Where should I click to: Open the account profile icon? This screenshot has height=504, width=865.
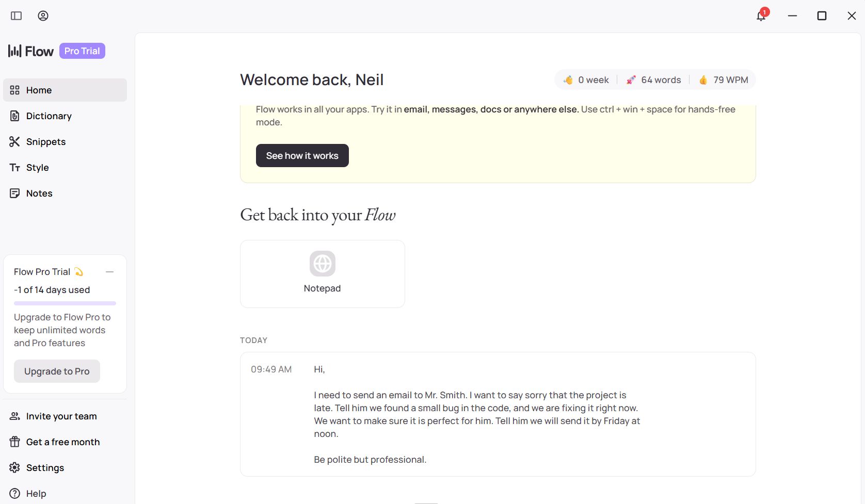pos(43,15)
